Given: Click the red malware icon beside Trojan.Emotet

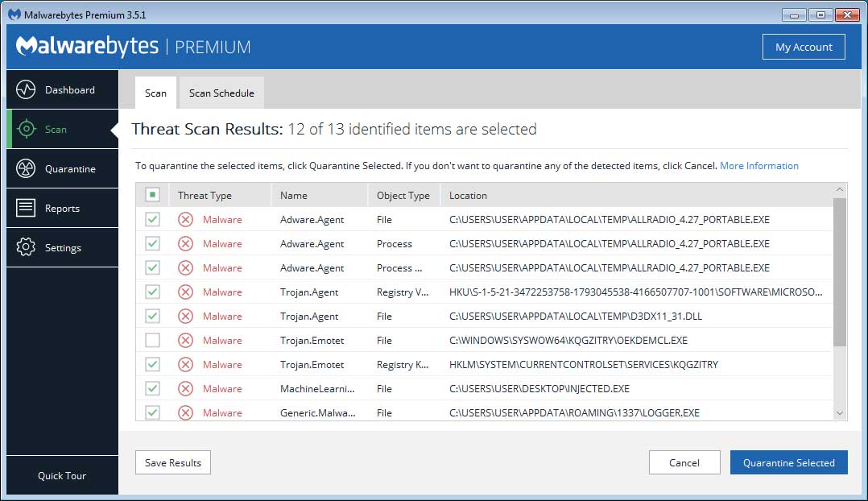Looking at the screenshot, I should pos(185,340).
